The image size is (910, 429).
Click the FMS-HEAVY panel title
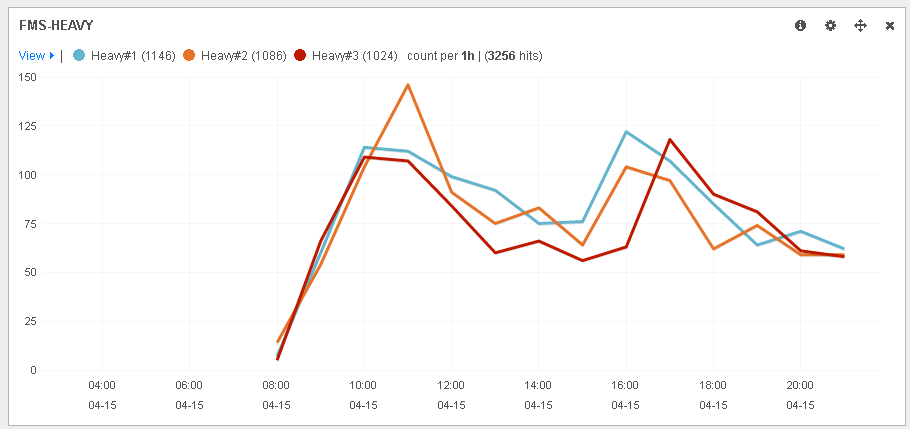[x=57, y=25]
